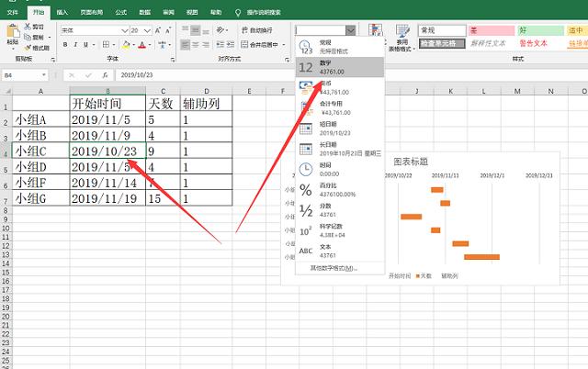Switch to the Page Layout (页面布局) tab
The image size is (588, 369).
click(x=92, y=12)
